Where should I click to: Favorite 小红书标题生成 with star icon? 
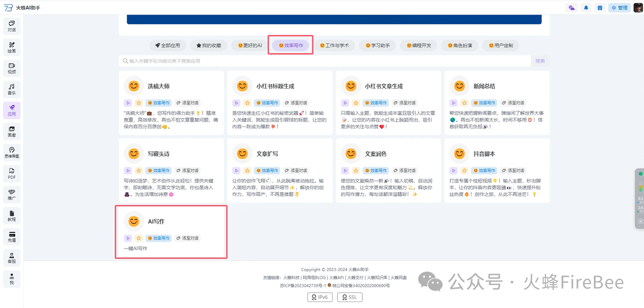coord(247,103)
